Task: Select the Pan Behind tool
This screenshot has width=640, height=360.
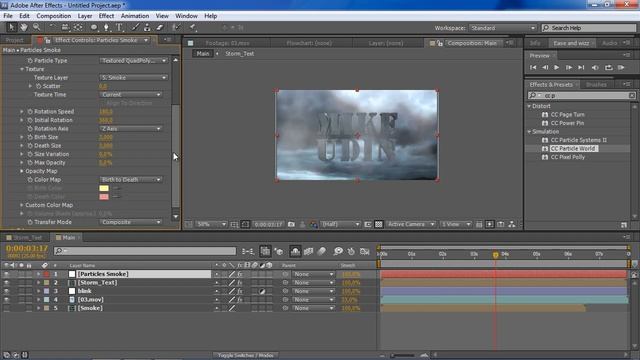Action: click(78, 27)
